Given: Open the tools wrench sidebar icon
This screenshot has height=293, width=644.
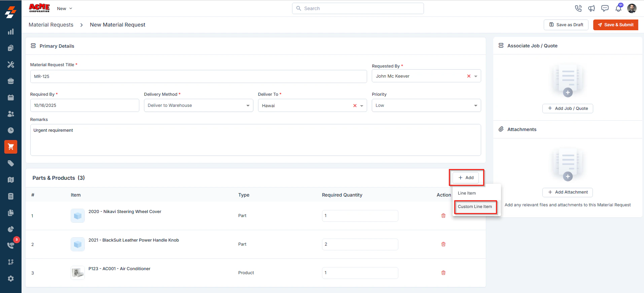Looking at the screenshot, I should click(11, 65).
